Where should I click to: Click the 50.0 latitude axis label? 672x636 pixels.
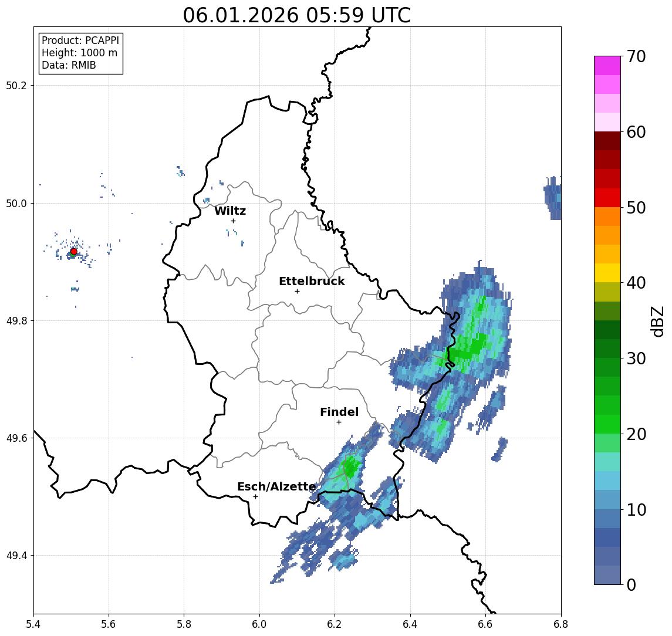(x=16, y=203)
